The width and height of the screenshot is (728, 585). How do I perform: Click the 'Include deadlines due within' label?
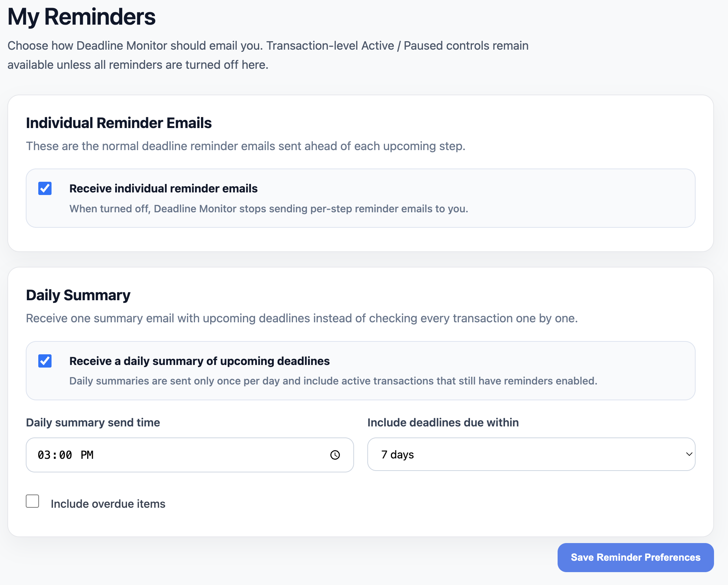coord(443,422)
